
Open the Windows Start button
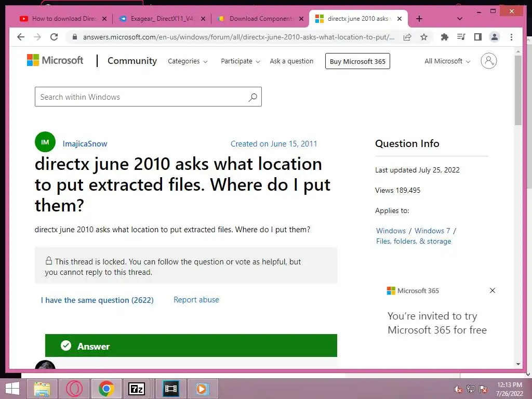click(x=12, y=389)
